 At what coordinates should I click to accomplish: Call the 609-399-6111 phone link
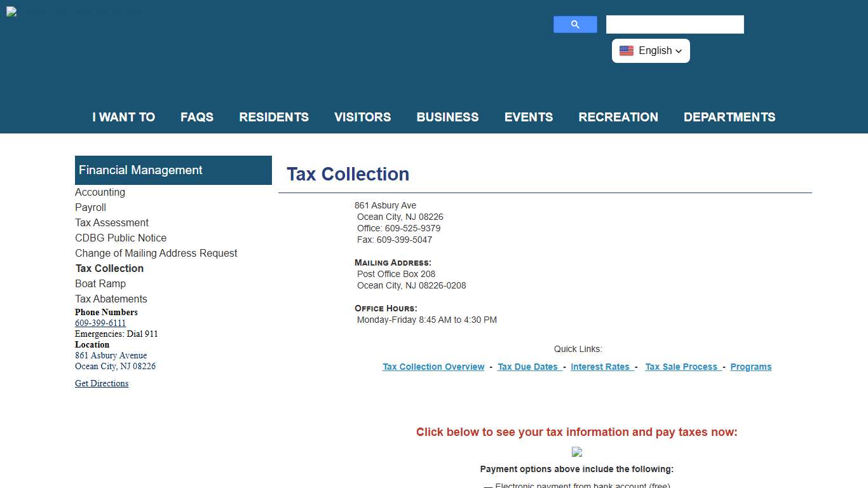click(100, 323)
